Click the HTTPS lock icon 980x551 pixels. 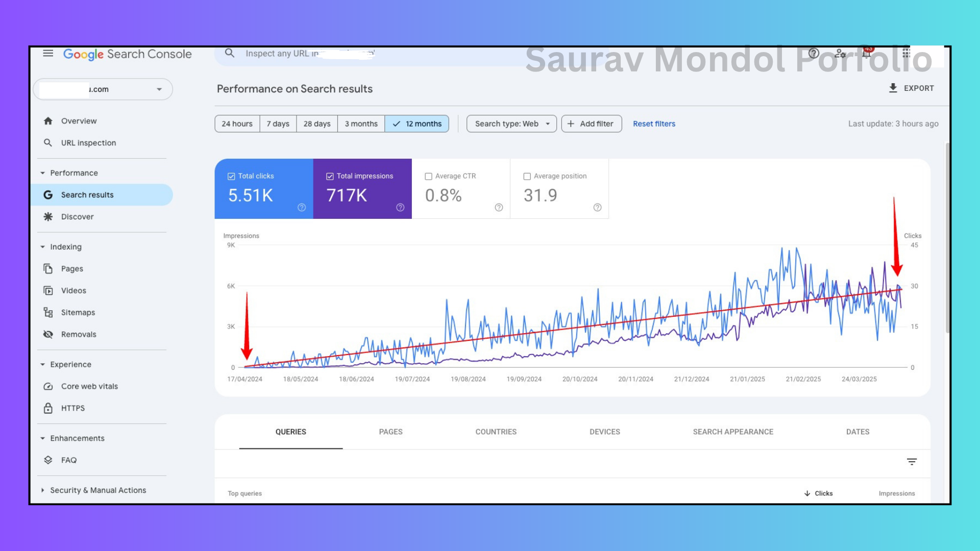[x=48, y=408]
